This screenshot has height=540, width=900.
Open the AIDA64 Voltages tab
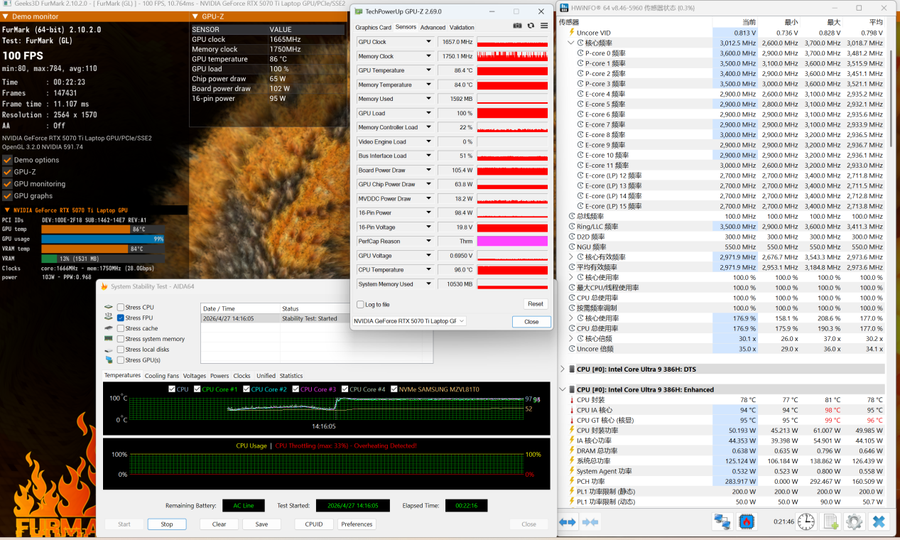tap(194, 376)
